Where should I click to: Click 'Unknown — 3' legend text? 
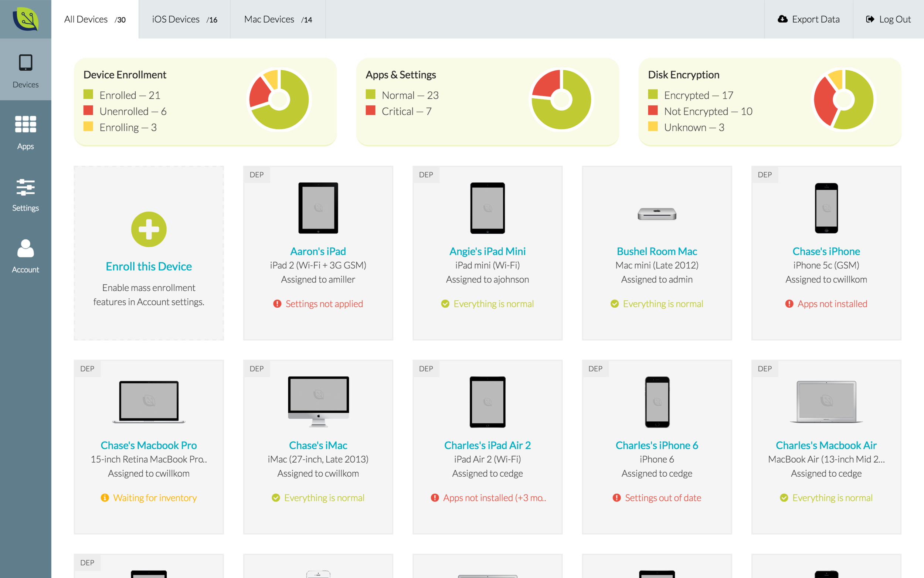click(694, 127)
